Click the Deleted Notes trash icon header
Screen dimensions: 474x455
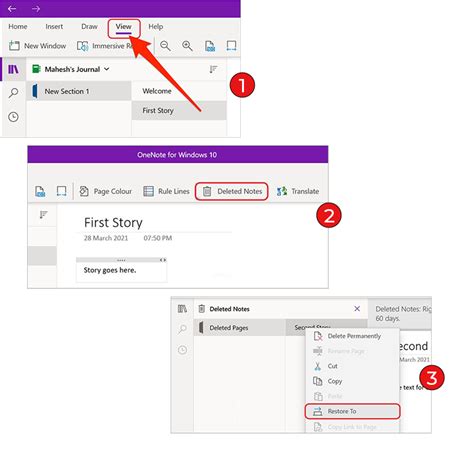202,309
